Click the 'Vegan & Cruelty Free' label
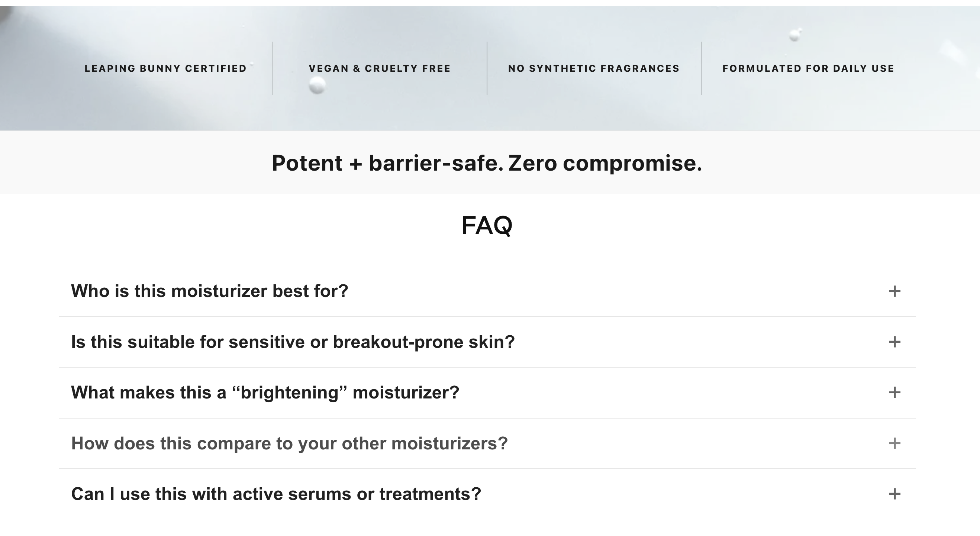Screen dimensions: 980x536 [x=380, y=68]
